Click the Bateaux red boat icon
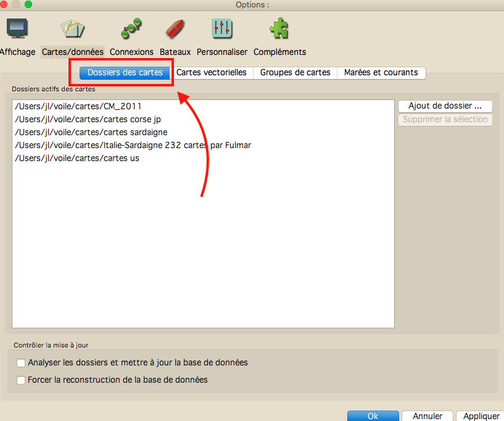This screenshot has height=421, width=504. pos(175,29)
